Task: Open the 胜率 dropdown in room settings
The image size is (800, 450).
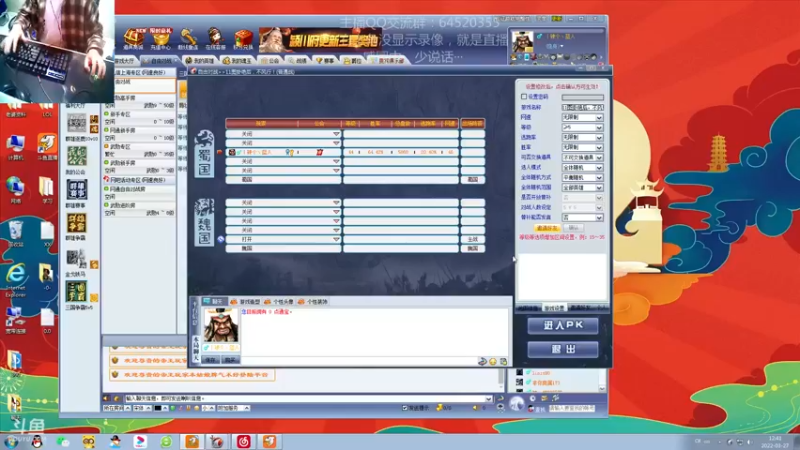Action: [582, 147]
